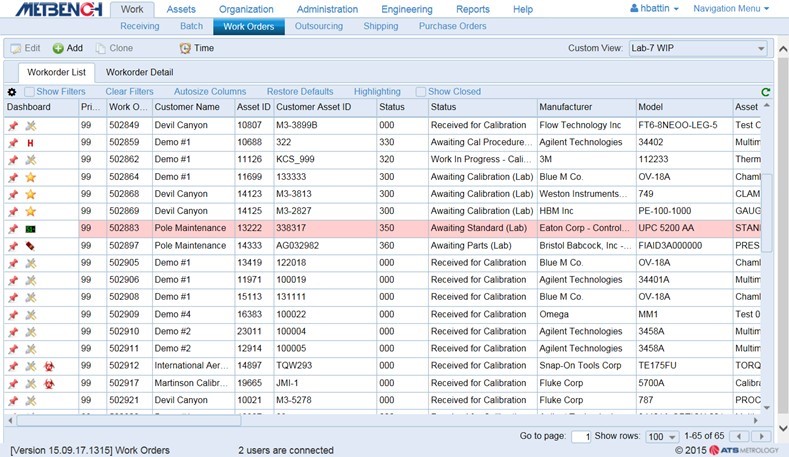
Task: Click parts tag icon in row 502897
Action: (x=30, y=246)
